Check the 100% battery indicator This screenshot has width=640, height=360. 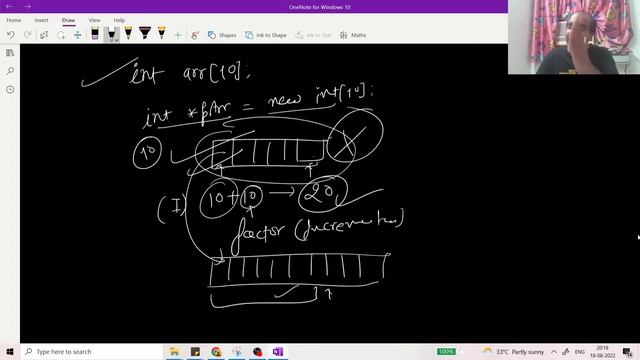(x=446, y=351)
